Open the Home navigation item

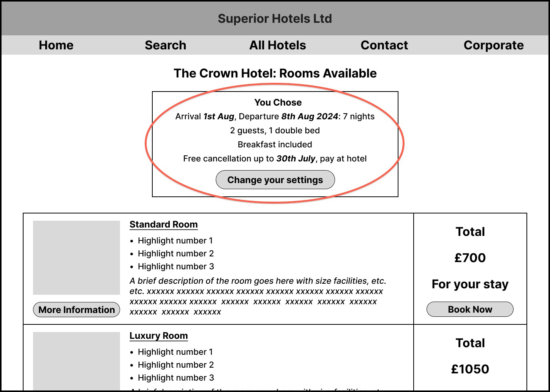(56, 45)
